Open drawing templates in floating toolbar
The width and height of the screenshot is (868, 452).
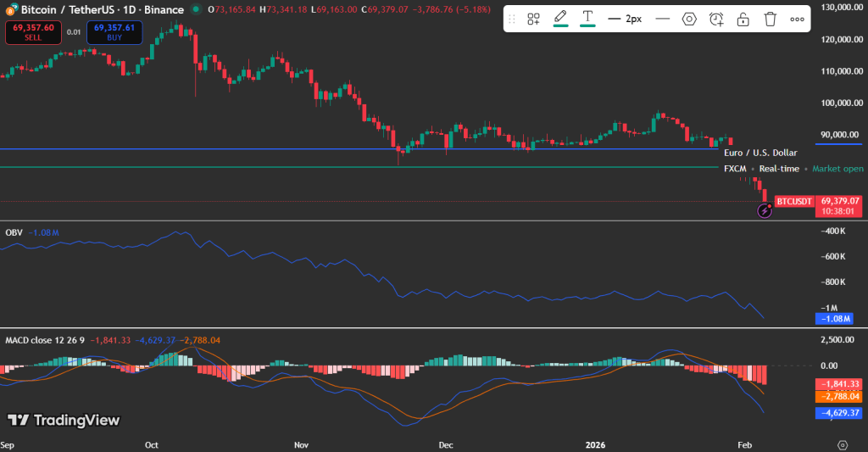pyautogui.click(x=534, y=20)
